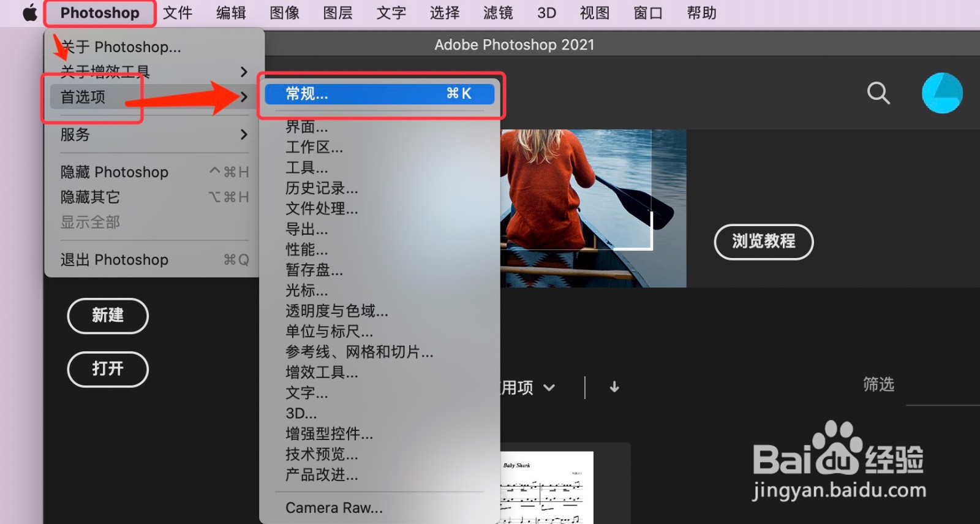Select 历史记录... preferences item

point(380,188)
